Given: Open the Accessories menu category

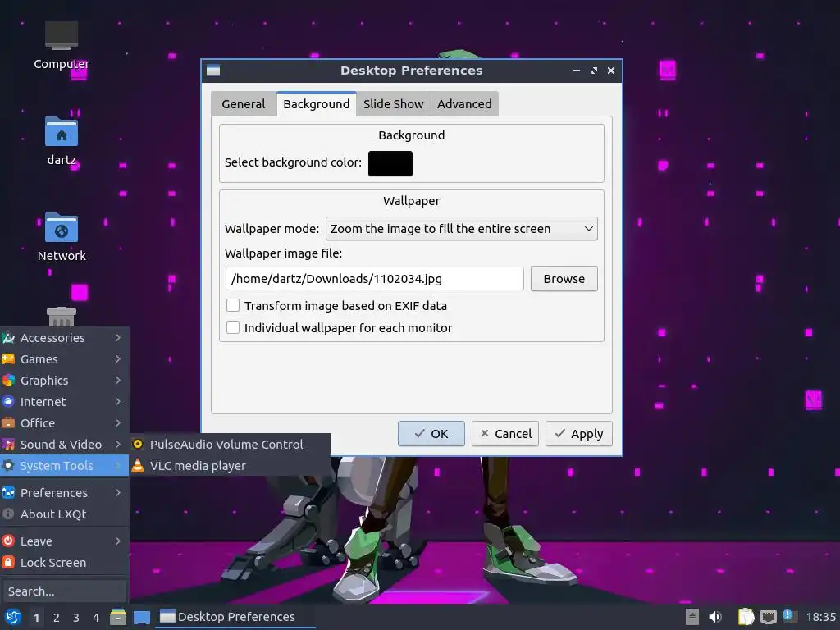Looking at the screenshot, I should [64, 337].
